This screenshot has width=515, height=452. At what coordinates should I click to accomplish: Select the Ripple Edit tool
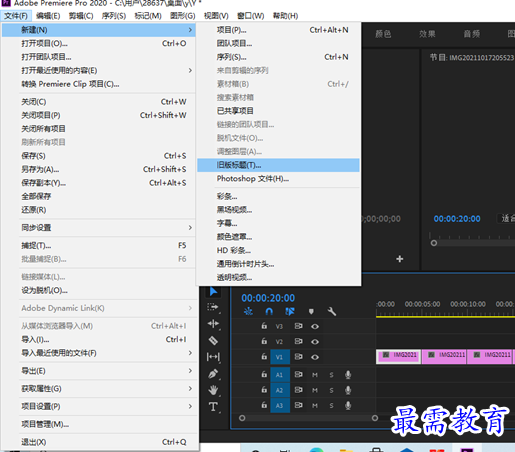tap(213, 324)
